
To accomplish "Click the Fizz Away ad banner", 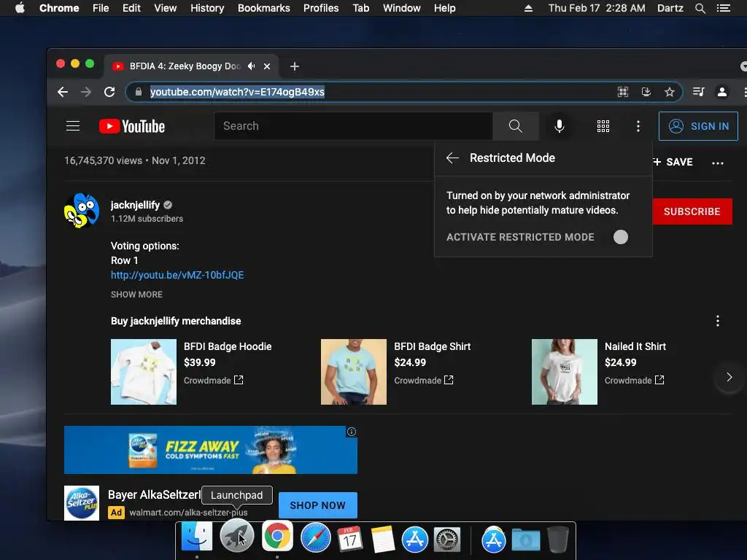I will pos(211,450).
